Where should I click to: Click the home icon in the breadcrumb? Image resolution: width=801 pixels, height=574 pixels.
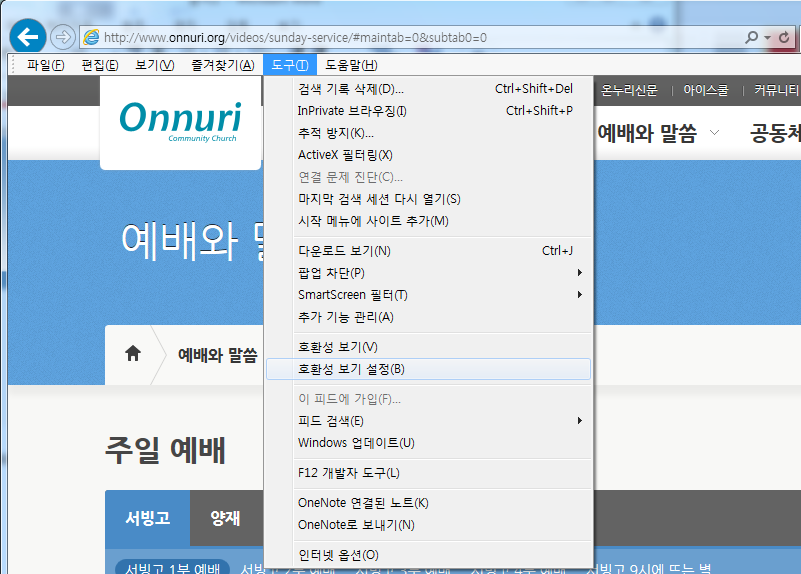(133, 353)
